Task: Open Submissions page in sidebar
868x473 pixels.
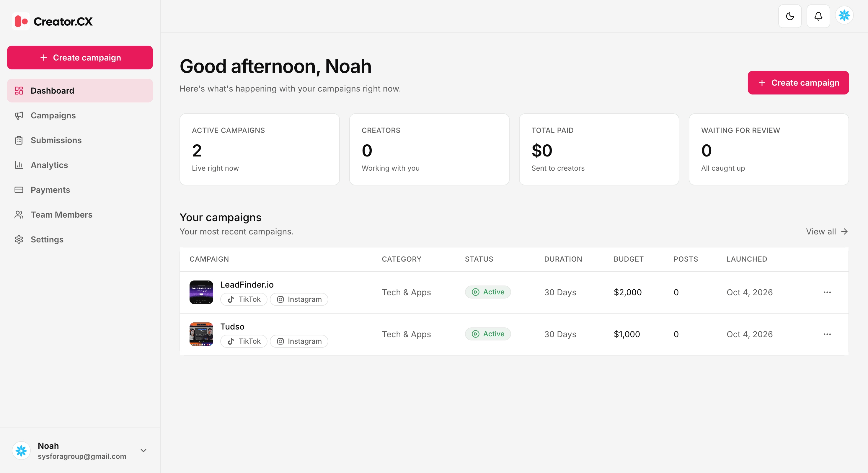Action: 80,140
